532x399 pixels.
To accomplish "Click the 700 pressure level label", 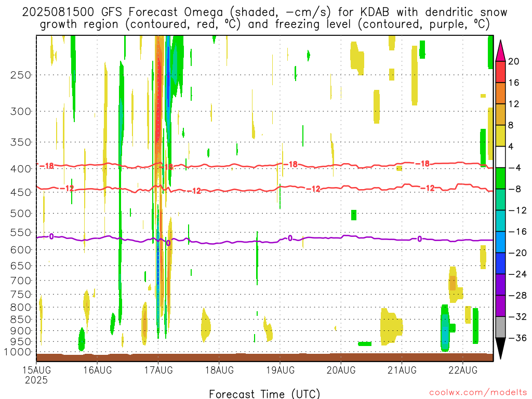I will pyautogui.click(x=21, y=281).
